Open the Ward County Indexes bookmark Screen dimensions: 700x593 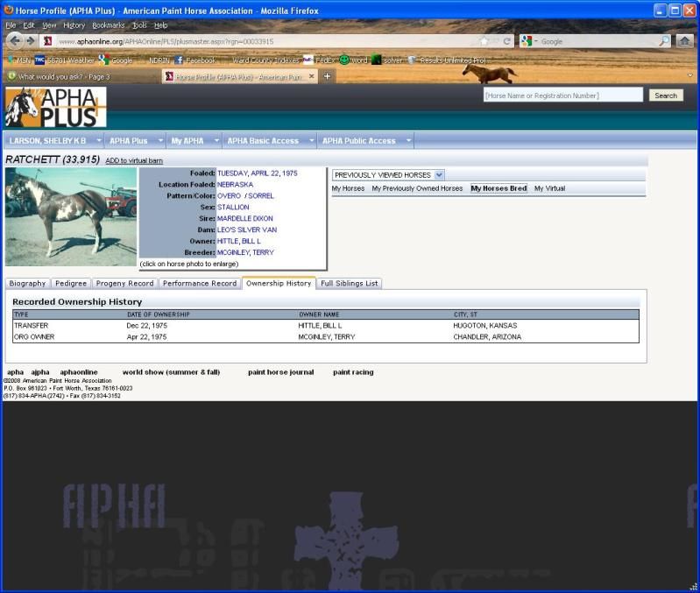tap(265, 60)
